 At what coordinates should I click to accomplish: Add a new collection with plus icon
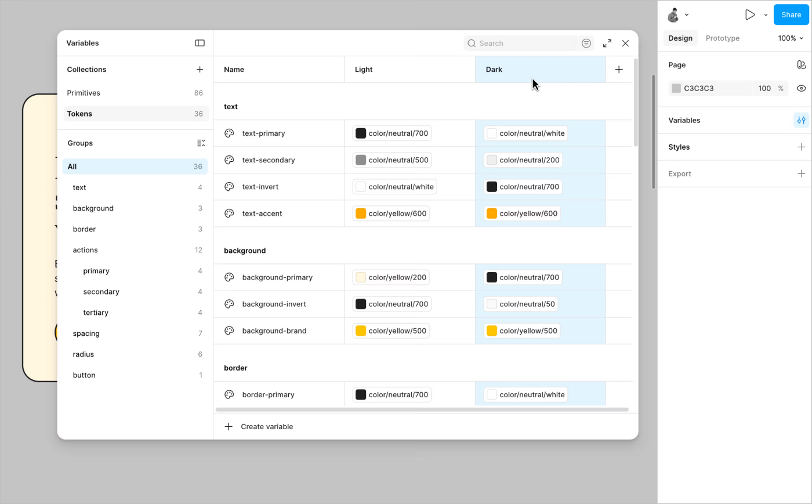tap(200, 69)
